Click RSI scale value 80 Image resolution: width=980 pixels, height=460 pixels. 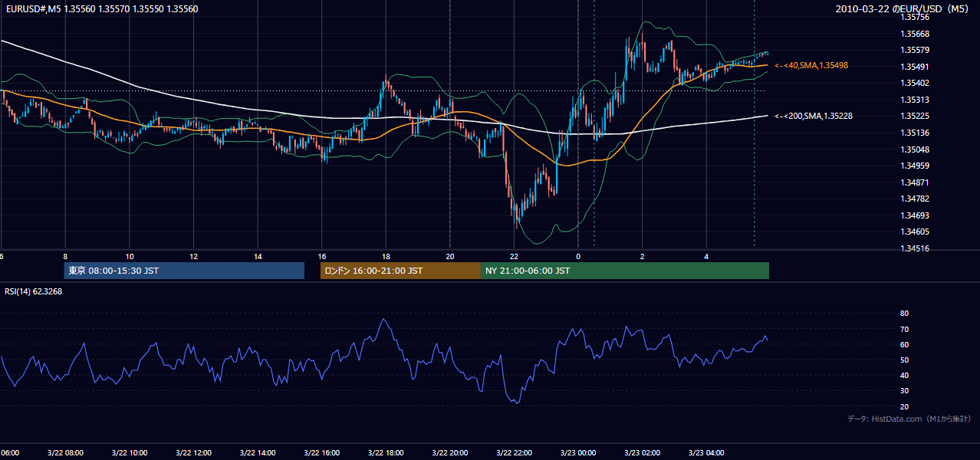(904, 314)
